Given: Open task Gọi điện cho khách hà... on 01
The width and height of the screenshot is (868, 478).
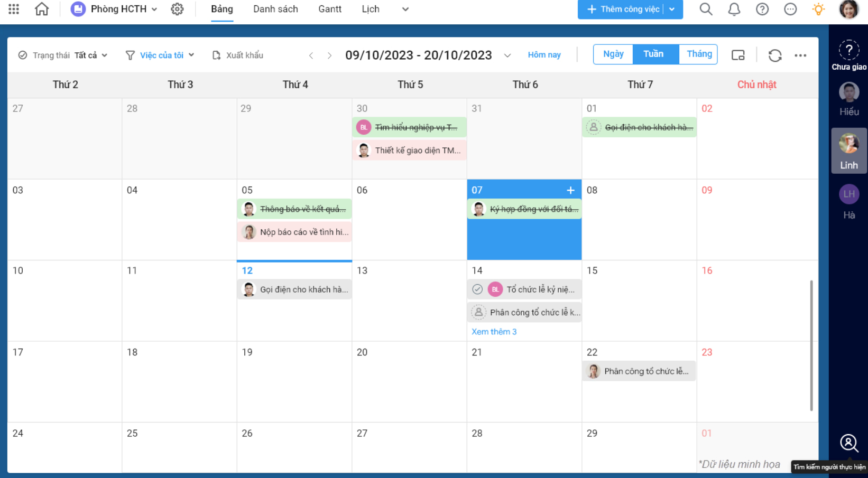Looking at the screenshot, I should (640, 127).
